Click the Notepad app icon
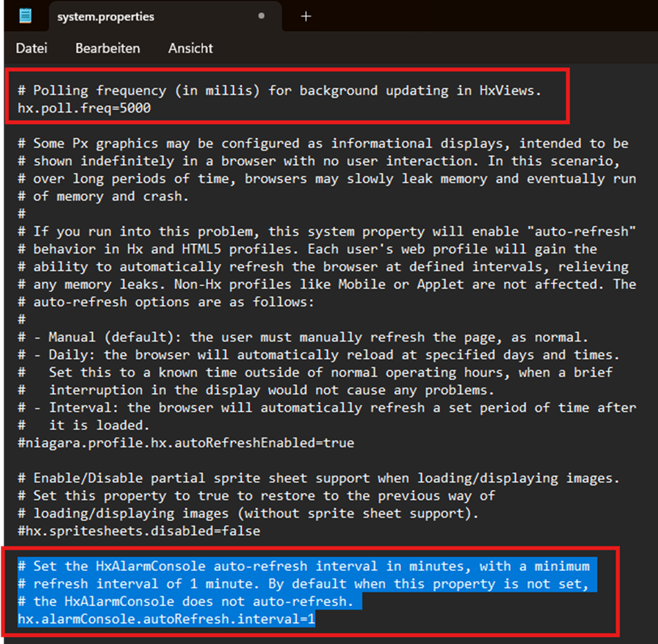The image size is (658, 644). [x=25, y=17]
